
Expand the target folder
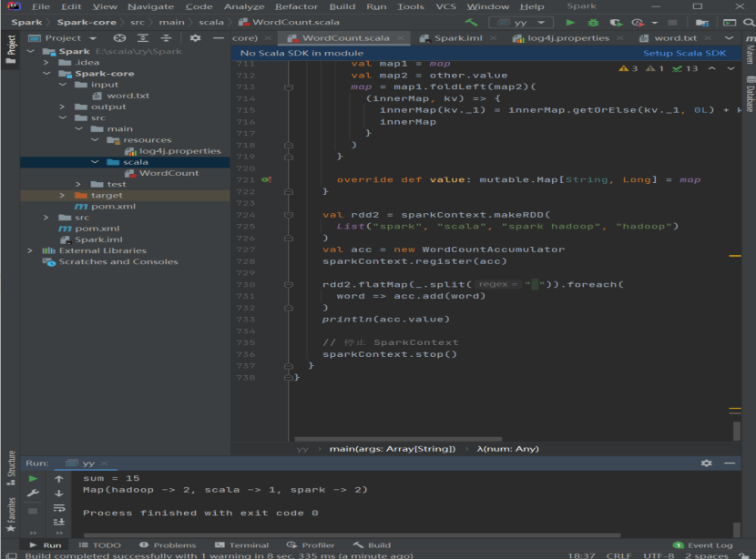pyautogui.click(x=62, y=196)
